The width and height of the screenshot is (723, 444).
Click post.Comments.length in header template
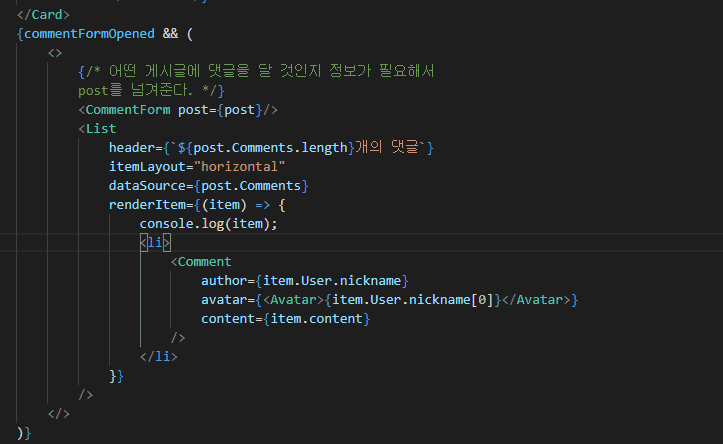270,148
